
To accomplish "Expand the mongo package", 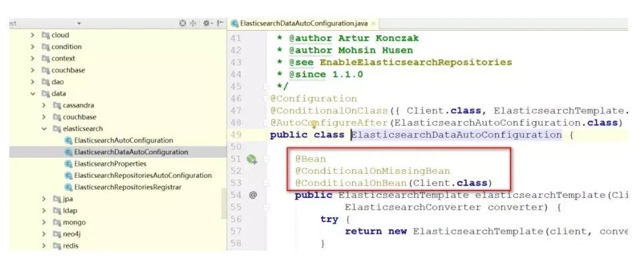I will click(44, 223).
